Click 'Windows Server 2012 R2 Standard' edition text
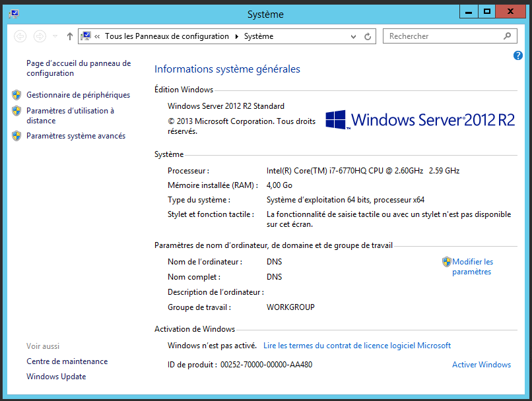The width and height of the screenshot is (532, 401). tap(226, 106)
